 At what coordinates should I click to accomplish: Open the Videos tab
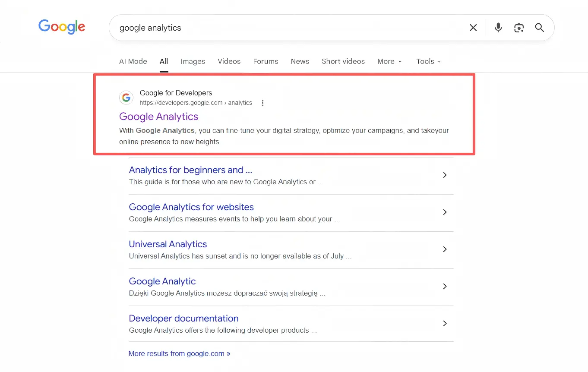coord(229,61)
